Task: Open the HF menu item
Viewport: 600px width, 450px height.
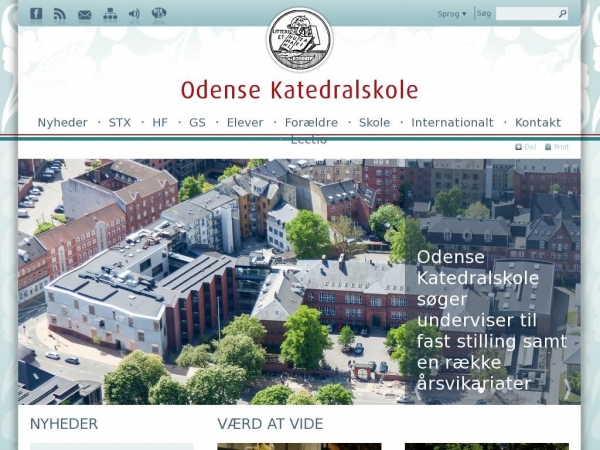Action: [160, 122]
